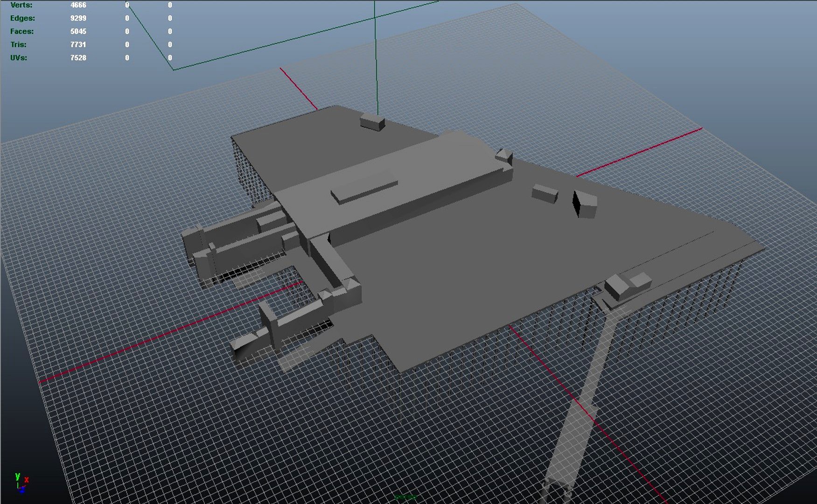Select the Faces: label in the HUD
This screenshot has height=504, width=817.
point(22,31)
